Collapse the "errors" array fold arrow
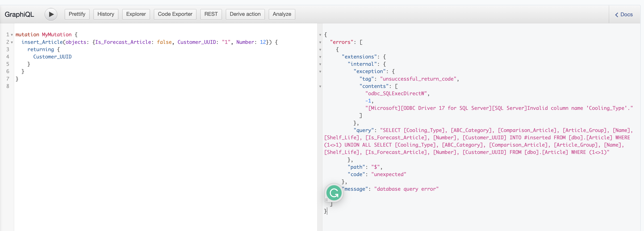The image size is (644, 231). point(320,42)
